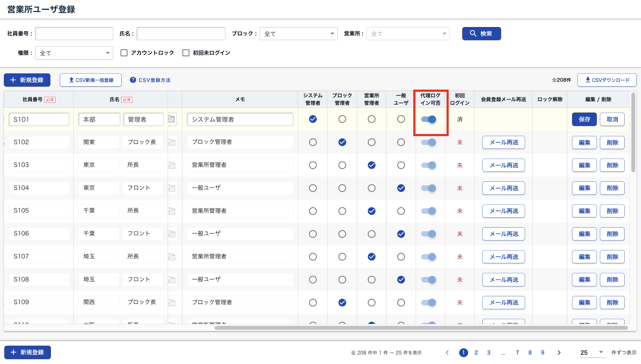Click CSV download button with arrow icon
Image resolution: width=641 pixels, height=364 pixels.
pos(606,80)
